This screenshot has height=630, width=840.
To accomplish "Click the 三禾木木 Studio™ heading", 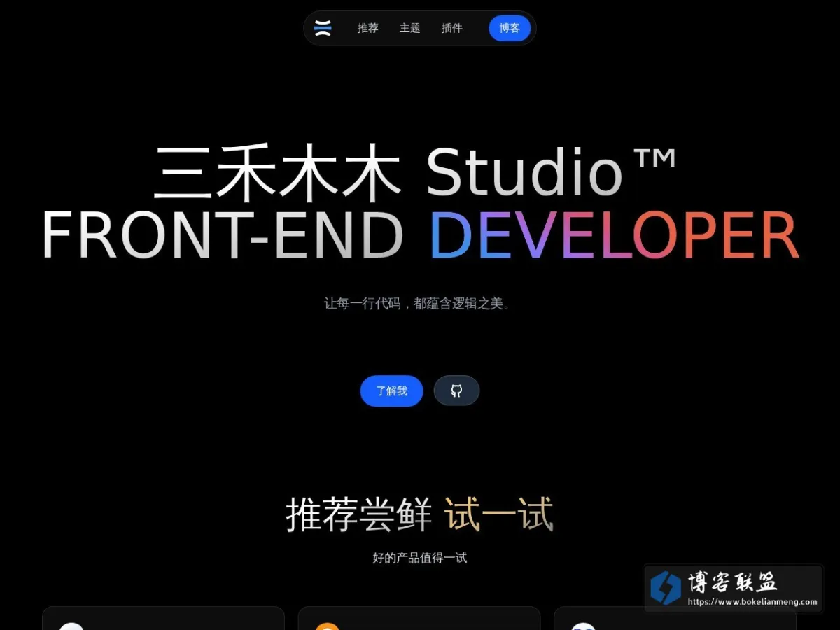I will pyautogui.click(x=416, y=173).
